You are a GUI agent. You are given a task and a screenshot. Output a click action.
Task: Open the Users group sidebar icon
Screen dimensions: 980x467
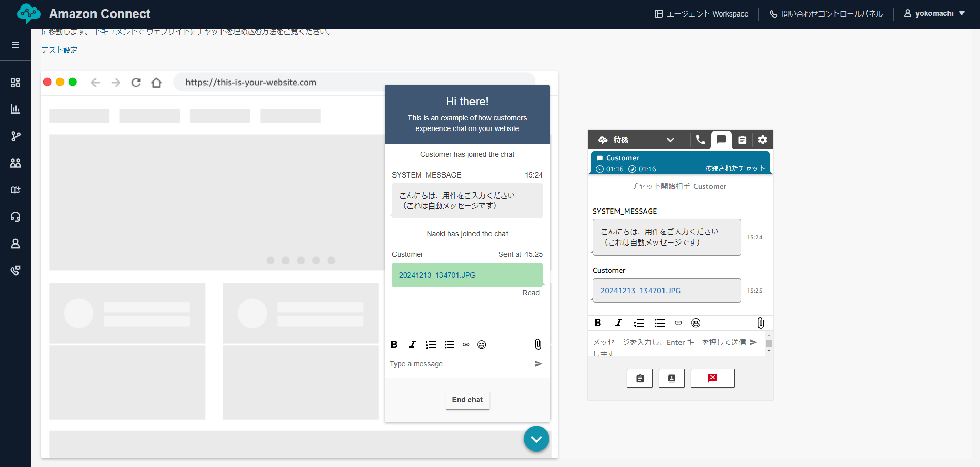pos(15,163)
